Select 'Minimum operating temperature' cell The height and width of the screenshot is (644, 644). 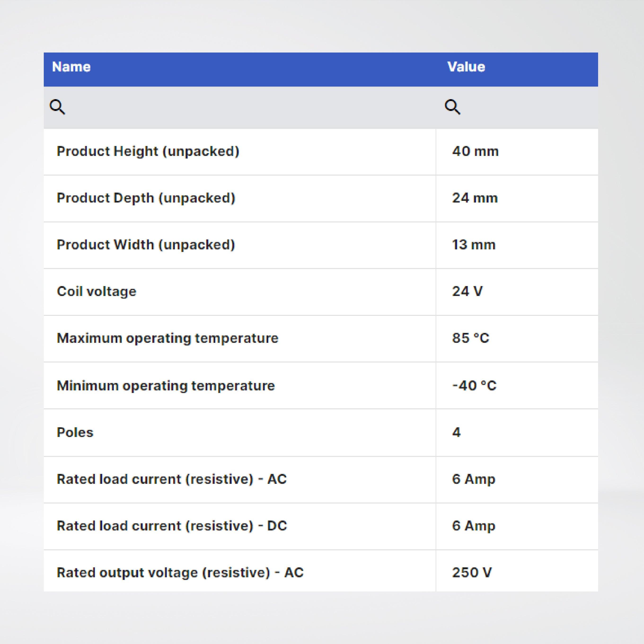(x=240, y=386)
